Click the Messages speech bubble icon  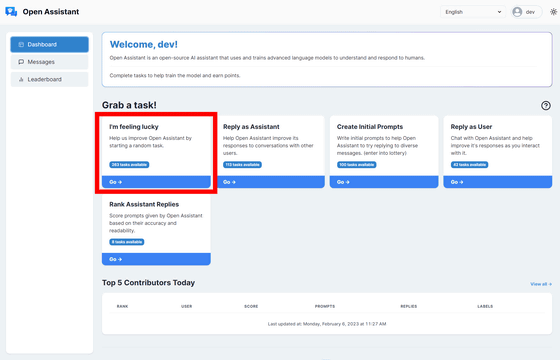coord(21,62)
